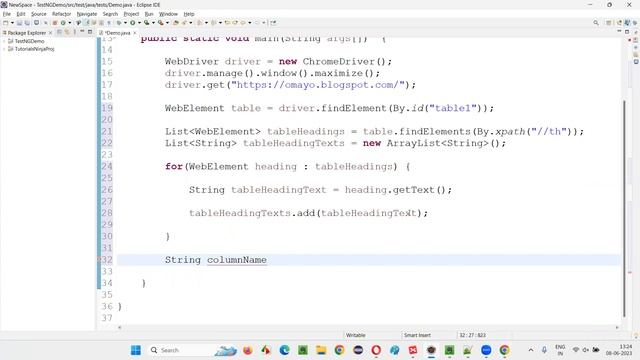Screen dimensions: 640x360
Task: Click the Save All toolbar icon
Action: [27, 23]
